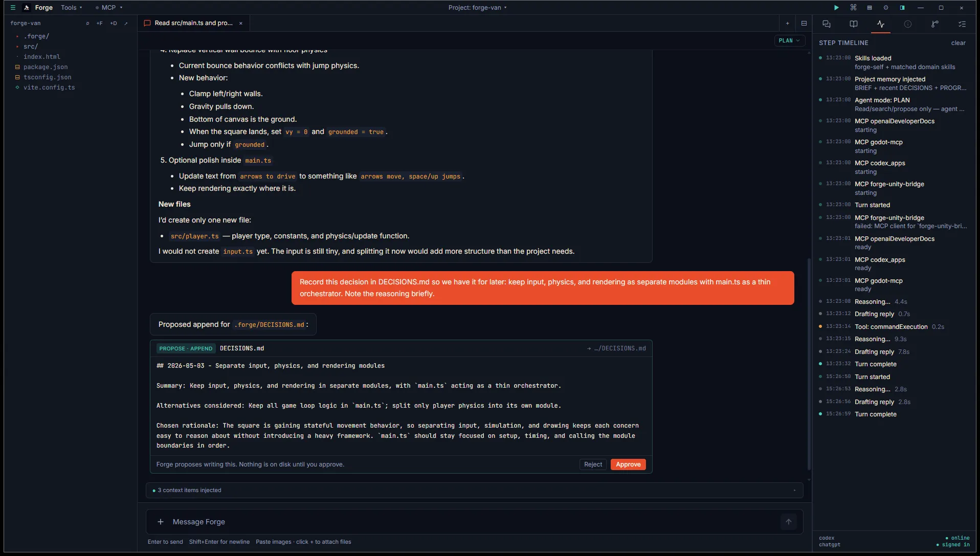
Task: Click the split view layout icon
Action: coord(804,24)
